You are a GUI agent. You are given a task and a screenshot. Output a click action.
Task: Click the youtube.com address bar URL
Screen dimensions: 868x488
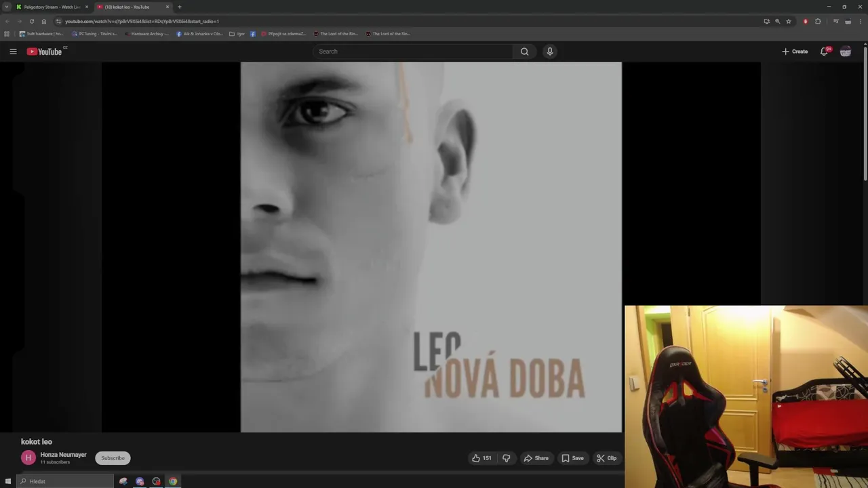(x=142, y=21)
